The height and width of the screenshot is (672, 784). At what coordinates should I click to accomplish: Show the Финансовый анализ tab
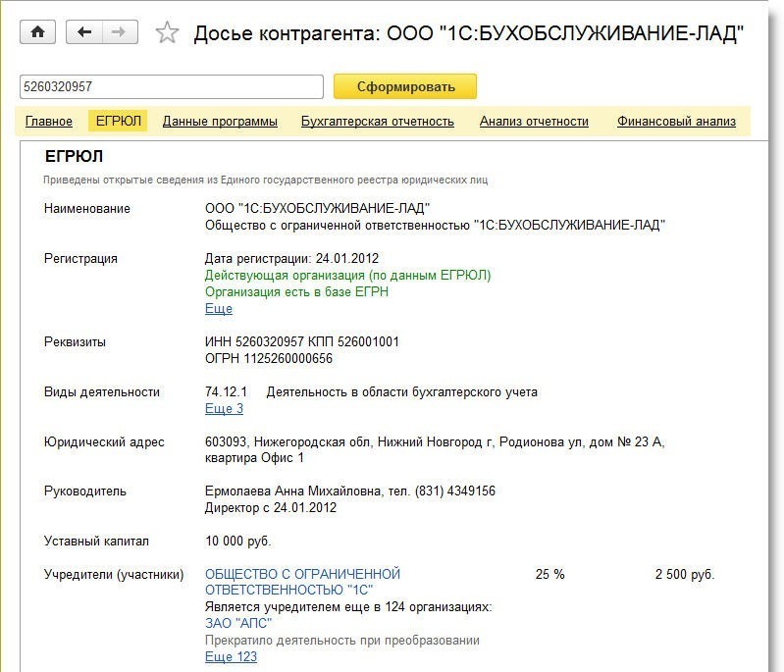pos(676,122)
